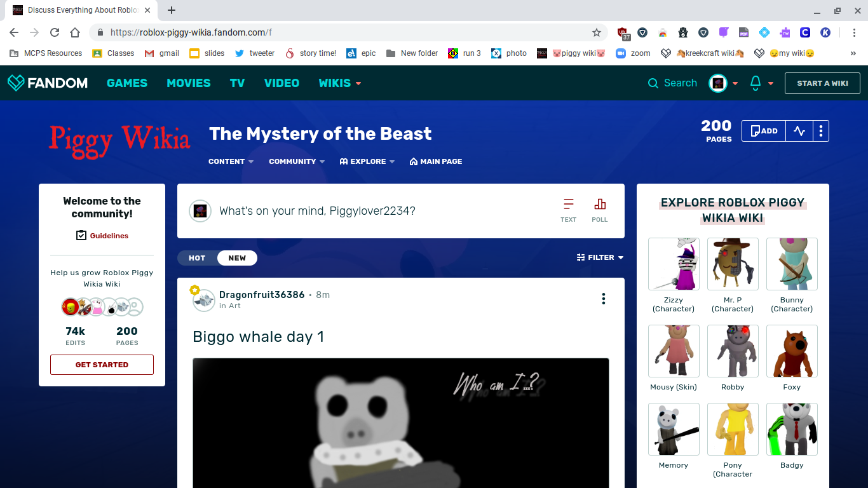Open the notifications bell
Viewport: 868px width, 488px height.
click(756, 83)
